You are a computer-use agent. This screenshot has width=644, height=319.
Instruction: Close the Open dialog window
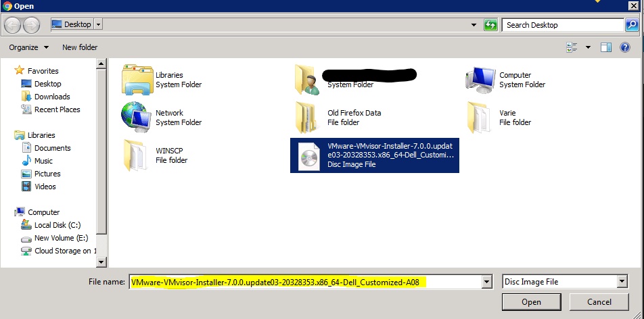pyautogui.click(x=634, y=6)
